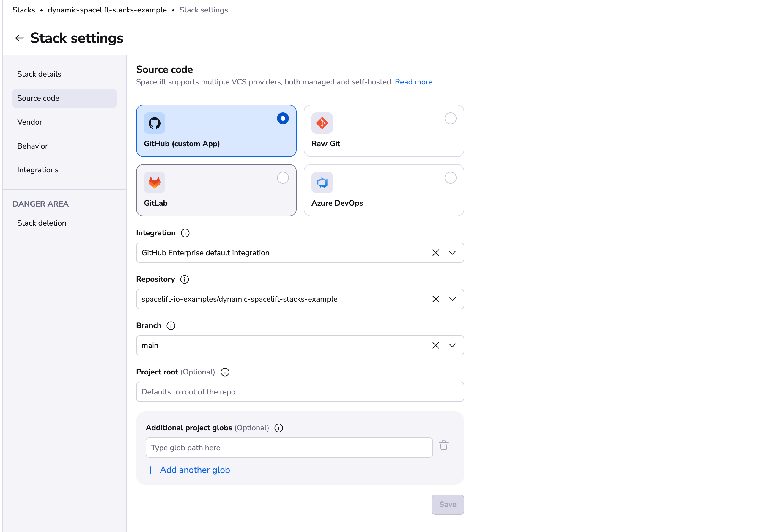
Task: Open the Repository dropdown list
Action: click(x=452, y=299)
